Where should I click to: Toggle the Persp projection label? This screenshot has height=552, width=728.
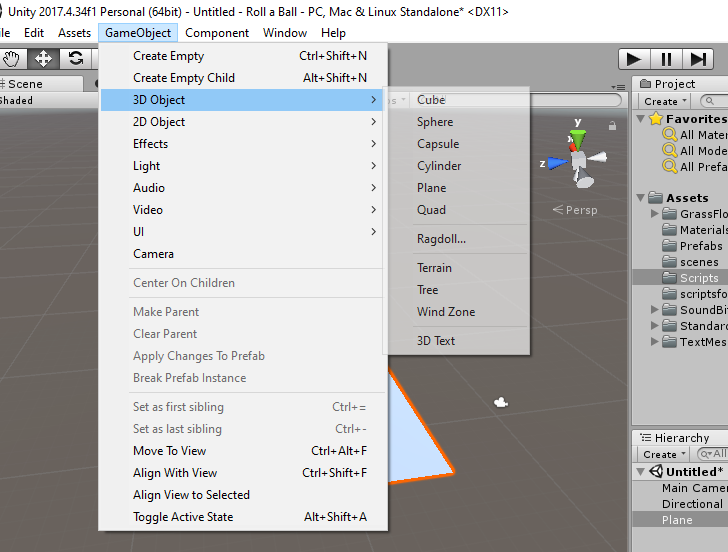[x=575, y=210]
